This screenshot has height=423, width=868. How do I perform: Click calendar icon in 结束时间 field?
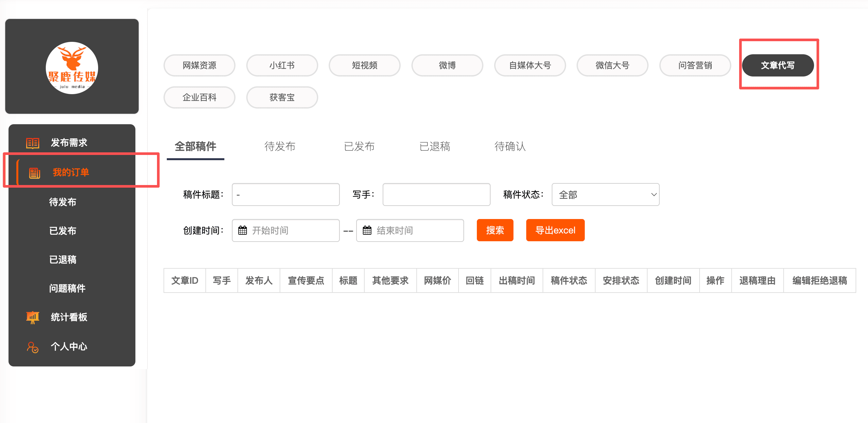tap(367, 230)
